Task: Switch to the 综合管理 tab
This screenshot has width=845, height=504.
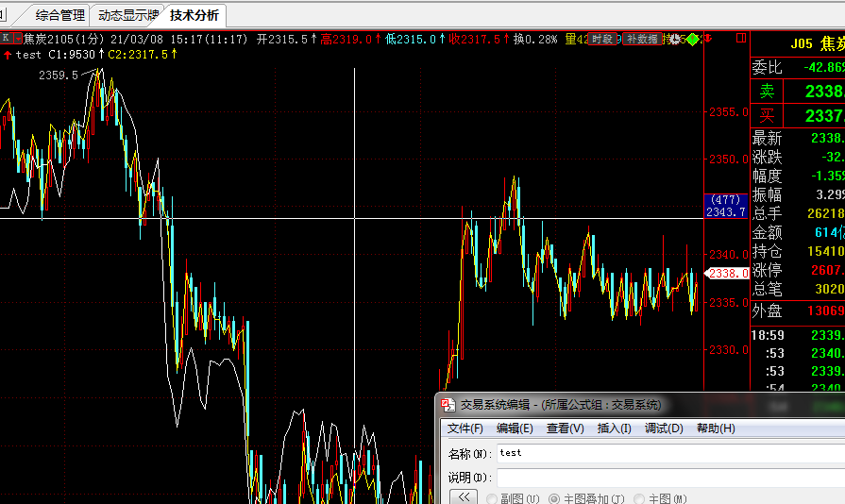Action: click(x=59, y=15)
